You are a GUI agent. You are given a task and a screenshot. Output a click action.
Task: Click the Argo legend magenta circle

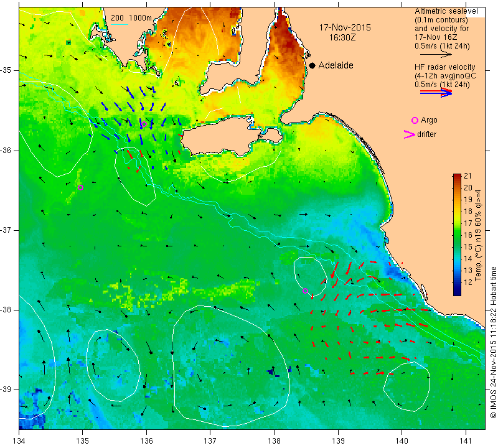click(x=415, y=120)
